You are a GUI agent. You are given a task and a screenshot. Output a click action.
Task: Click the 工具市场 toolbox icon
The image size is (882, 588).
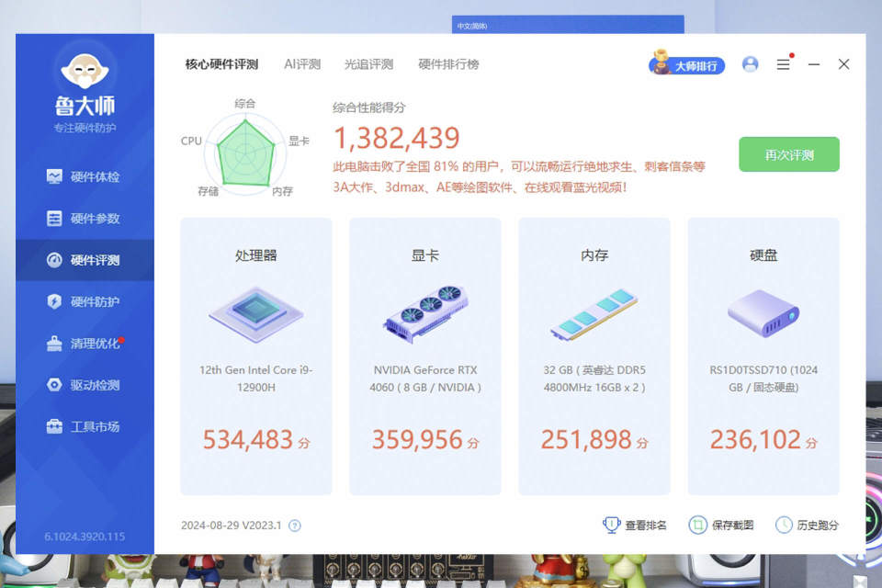pyautogui.click(x=54, y=426)
